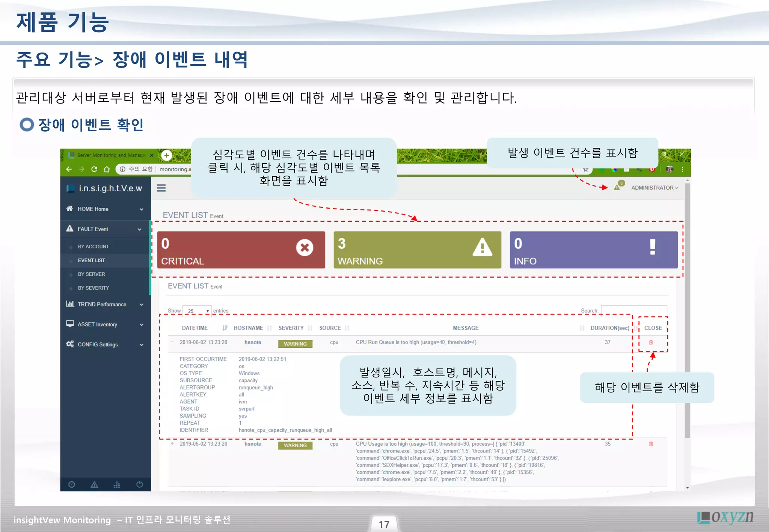The image size is (769, 532).
Task: Click the Search input field
Action: coord(634,311)
